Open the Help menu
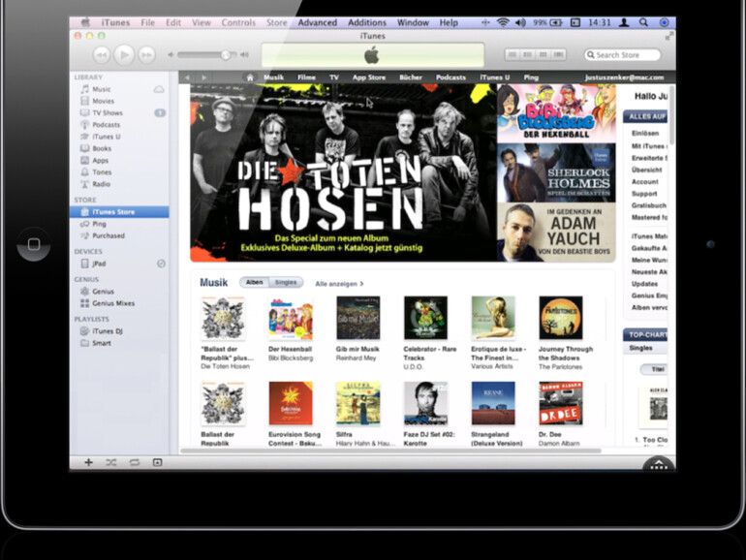The width and height of the screenshot is (746, 560). [x=449, y=22]
